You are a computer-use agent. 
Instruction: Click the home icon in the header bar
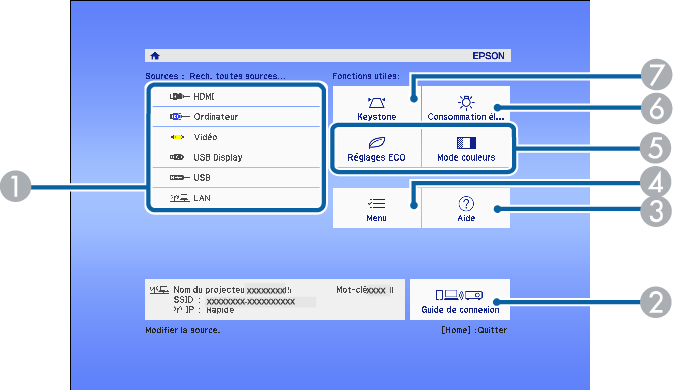tap(155, 55)
